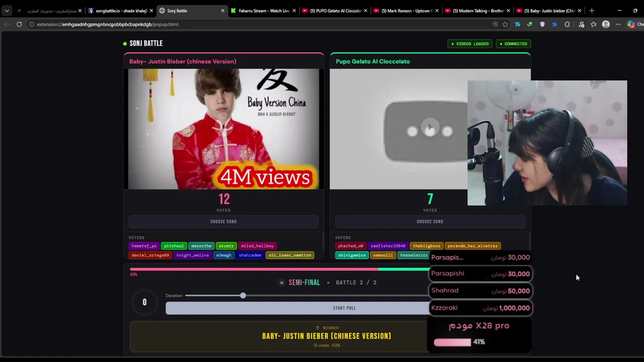This screenshot has height=362, width=644.
Task: Select voter chip milad_hellboy
Action: tap(257, 246)
